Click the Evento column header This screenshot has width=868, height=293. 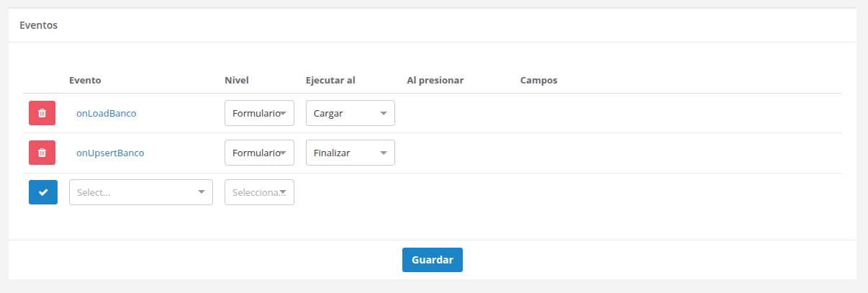coord(85,80)
